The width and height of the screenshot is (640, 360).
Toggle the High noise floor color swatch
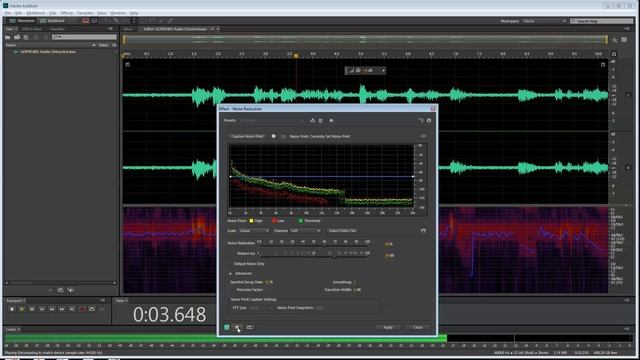click(x=251, y=221)
